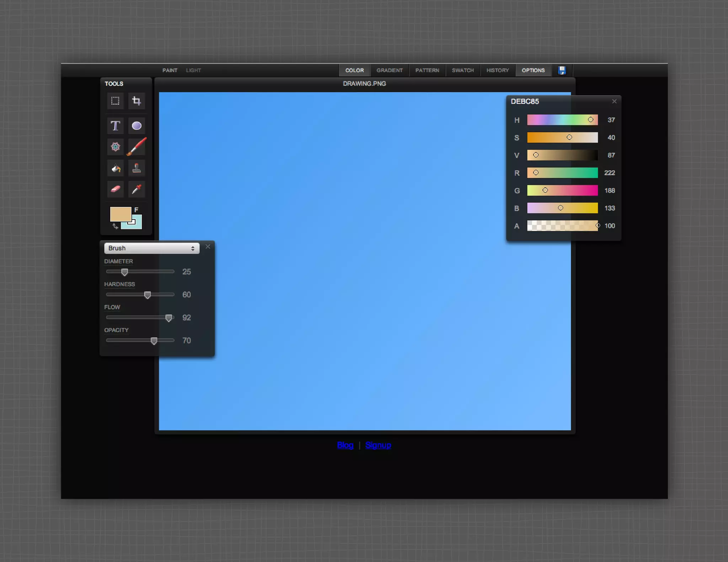The height and width of the screenshot is (562, 728).
Task: Activate the Eyedropper tool
Action: click(x=136, y=189)
